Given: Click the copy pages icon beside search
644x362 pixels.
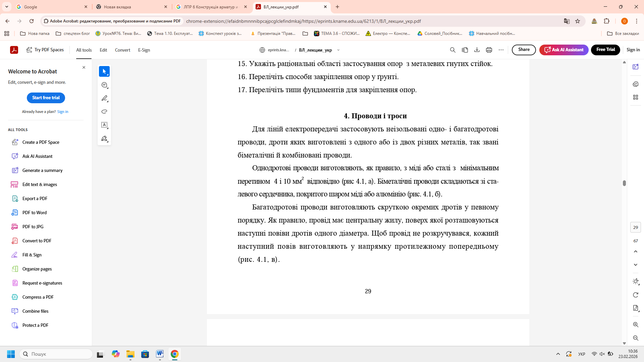Looking at the screenshot, I should [x=465, y=50].
